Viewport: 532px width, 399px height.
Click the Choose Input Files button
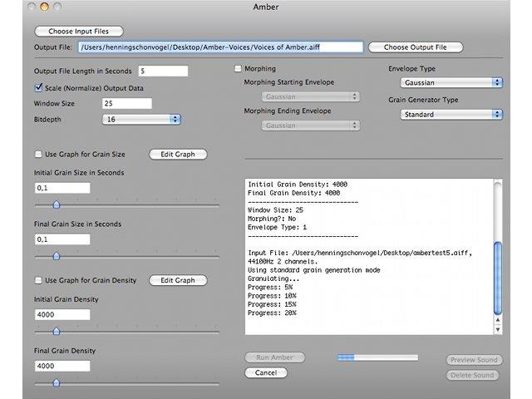[x=78, y=32]
